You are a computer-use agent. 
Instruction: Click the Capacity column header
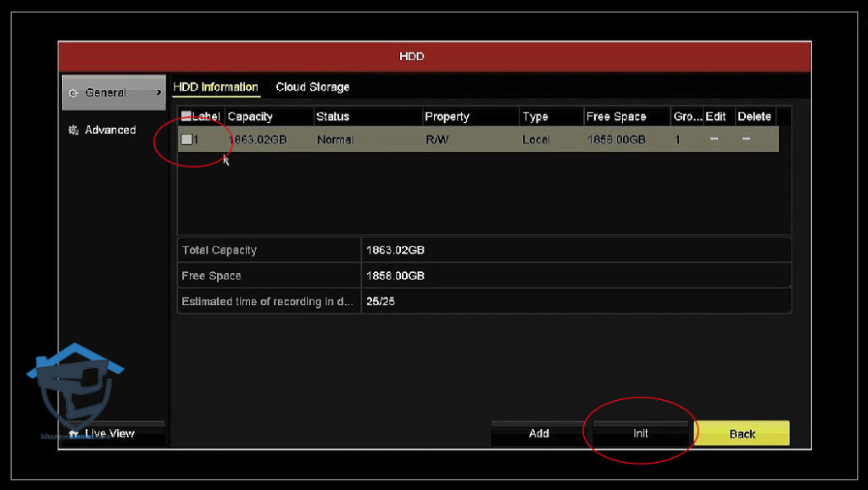tap(250, 117)
